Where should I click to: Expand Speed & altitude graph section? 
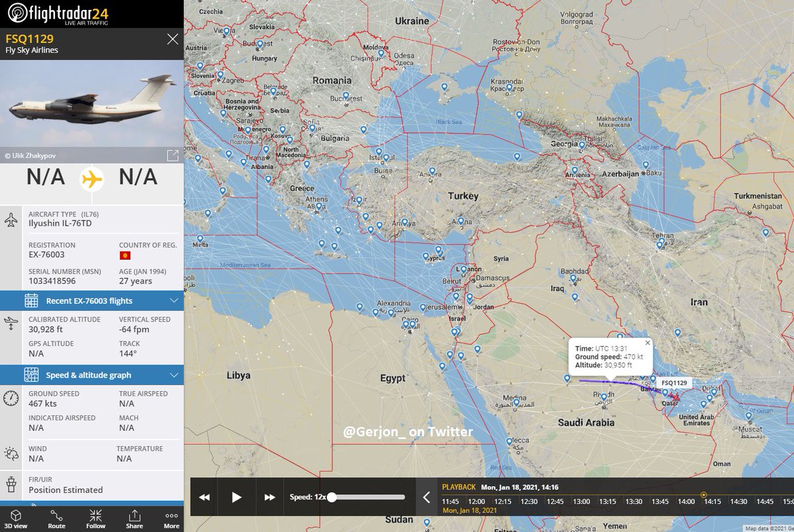coord(92,375)
